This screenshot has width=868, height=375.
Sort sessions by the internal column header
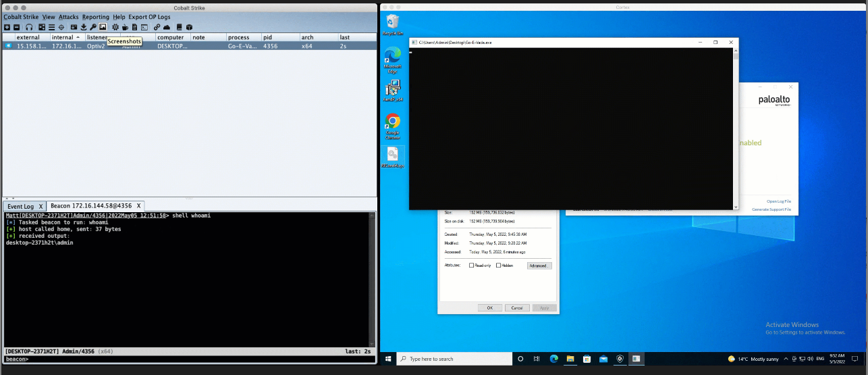click(67, 37)
